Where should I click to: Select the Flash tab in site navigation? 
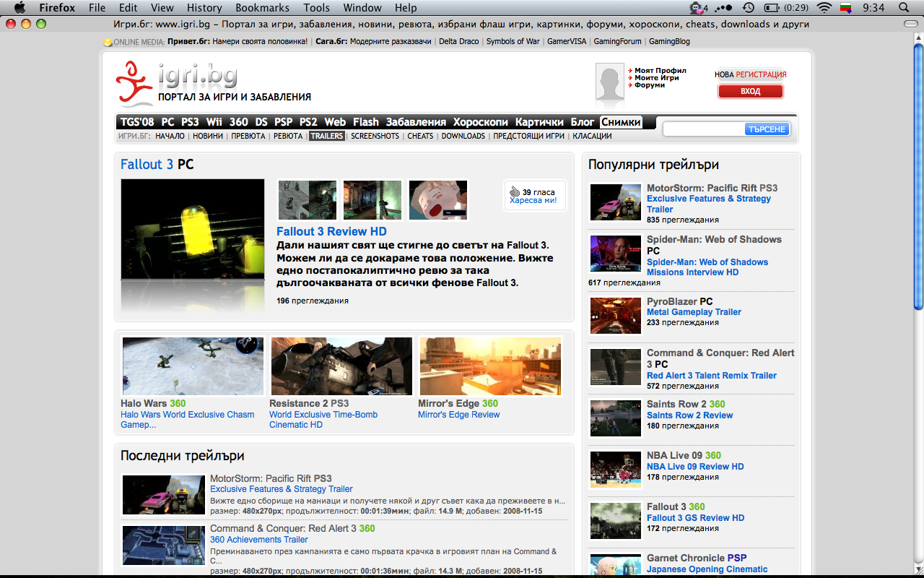coord(366,122)
